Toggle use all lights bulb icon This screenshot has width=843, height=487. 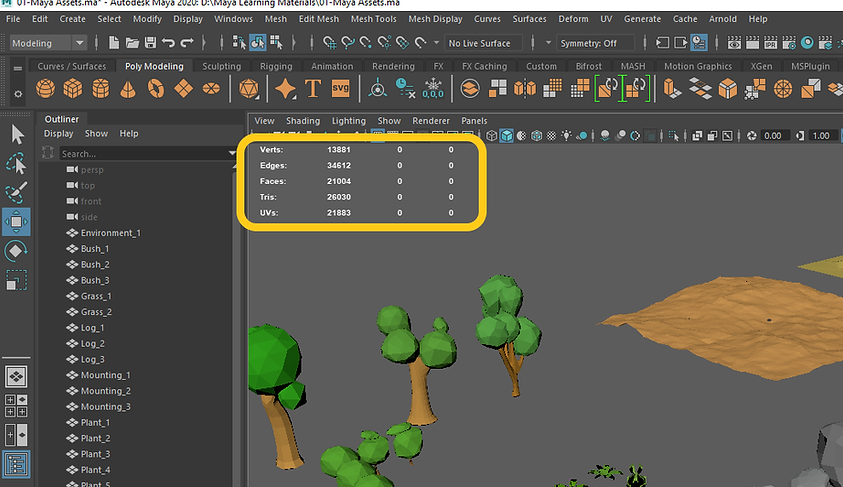[x=566, y=136]
